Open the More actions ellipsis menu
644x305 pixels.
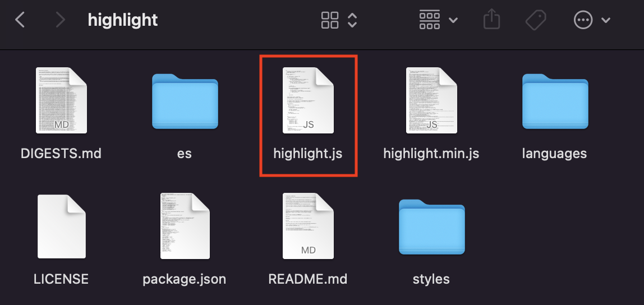point(583,20)
